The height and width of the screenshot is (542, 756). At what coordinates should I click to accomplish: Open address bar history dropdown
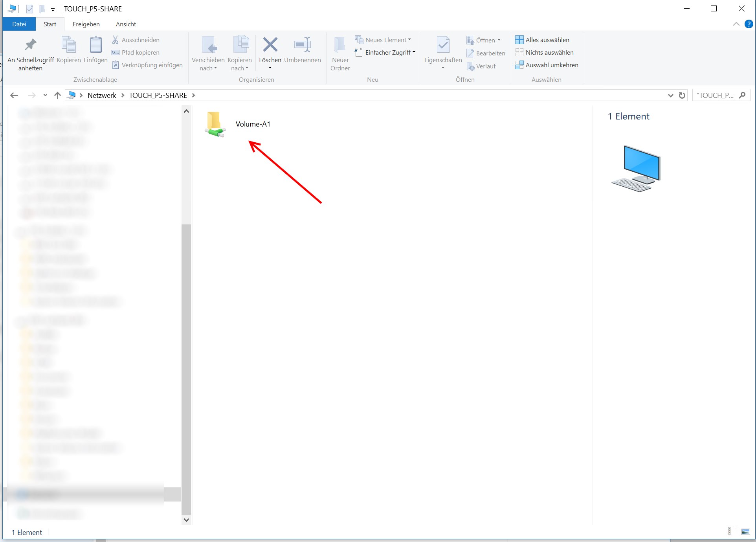[x=670, y=95]
